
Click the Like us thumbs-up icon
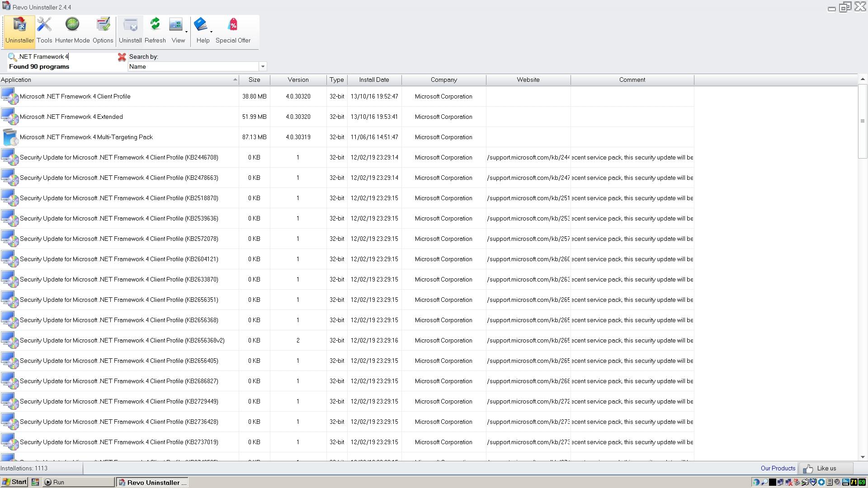point(808,469)
